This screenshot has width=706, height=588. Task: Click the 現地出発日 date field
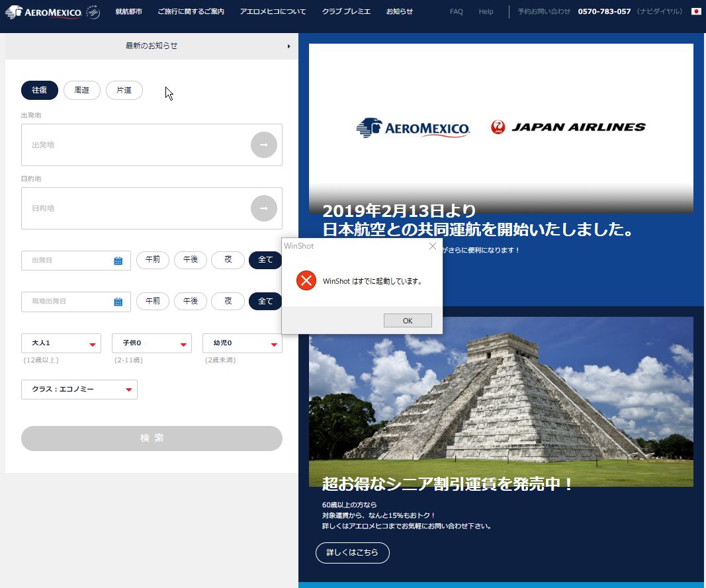(x=75, y=302)
